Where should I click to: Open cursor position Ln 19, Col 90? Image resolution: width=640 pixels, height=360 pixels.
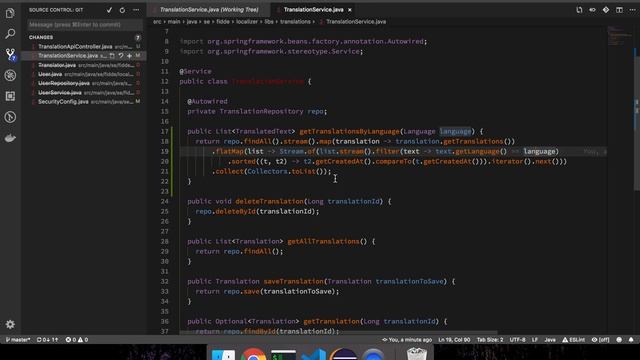tap(454, 340)
